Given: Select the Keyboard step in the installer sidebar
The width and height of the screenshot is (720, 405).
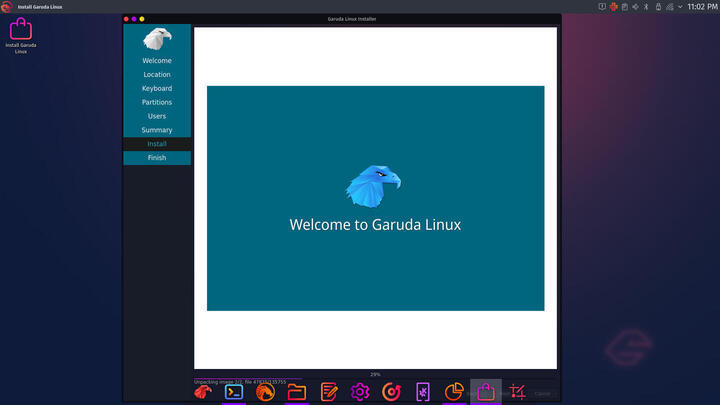Looking at the screenshot, I should (157, 88).
